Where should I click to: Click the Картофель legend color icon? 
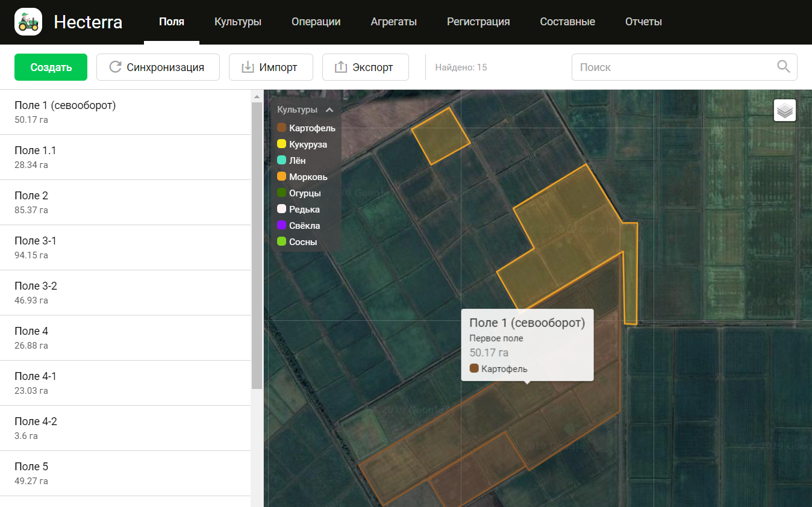(281, 128)
